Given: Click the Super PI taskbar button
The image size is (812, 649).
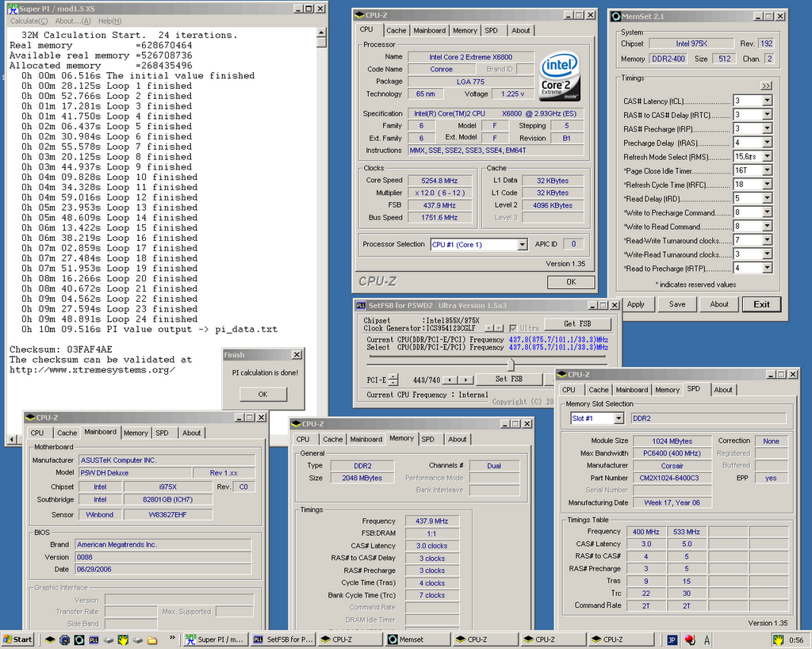Looking at the screenshot, I should point(216,639).
